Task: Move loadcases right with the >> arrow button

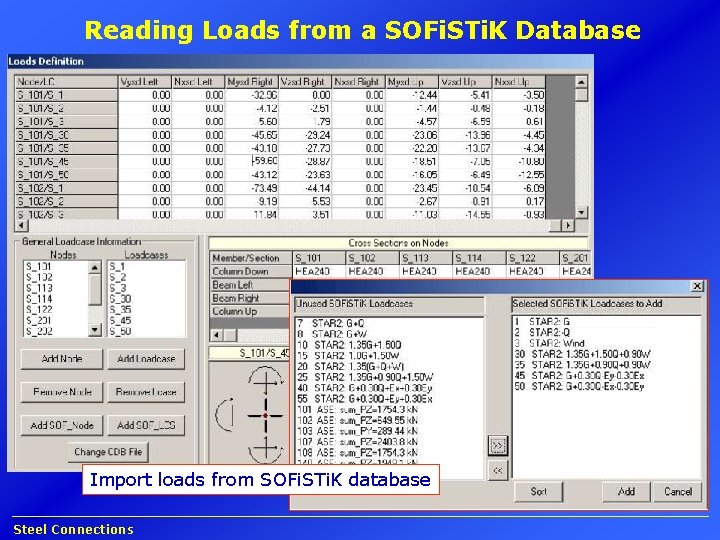Action: click(498, 445)
